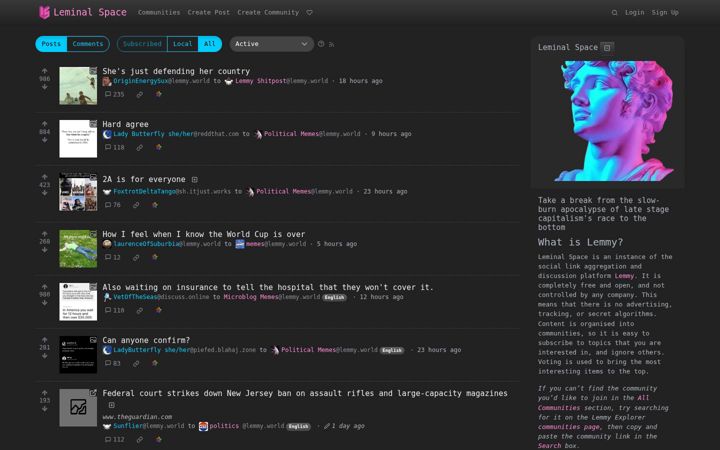Upvote the Federal court post
Viewport: 720px width, 450px height.
tap(45, 393)
